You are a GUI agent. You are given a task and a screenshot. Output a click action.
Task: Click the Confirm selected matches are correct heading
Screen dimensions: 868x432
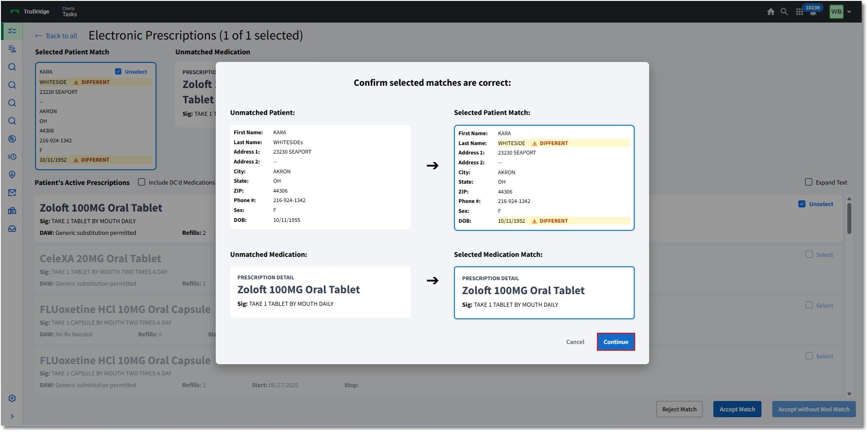[x=432, y=83]
